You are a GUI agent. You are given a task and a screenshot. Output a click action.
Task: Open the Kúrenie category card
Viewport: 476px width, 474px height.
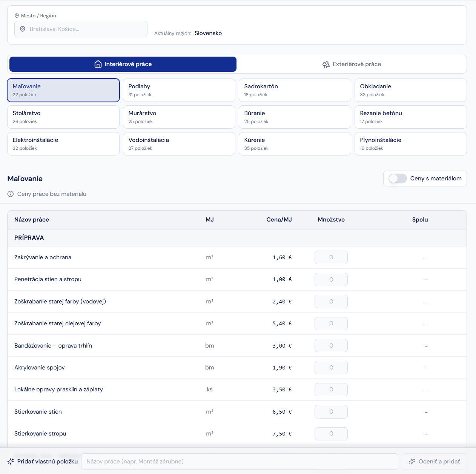(295, 144)
